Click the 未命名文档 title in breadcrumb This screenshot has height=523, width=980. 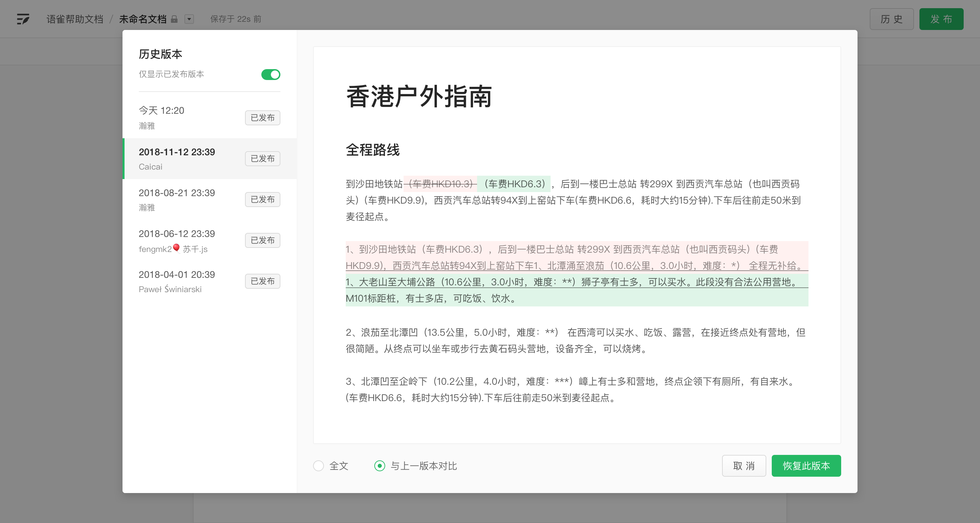tap(143, 19)
